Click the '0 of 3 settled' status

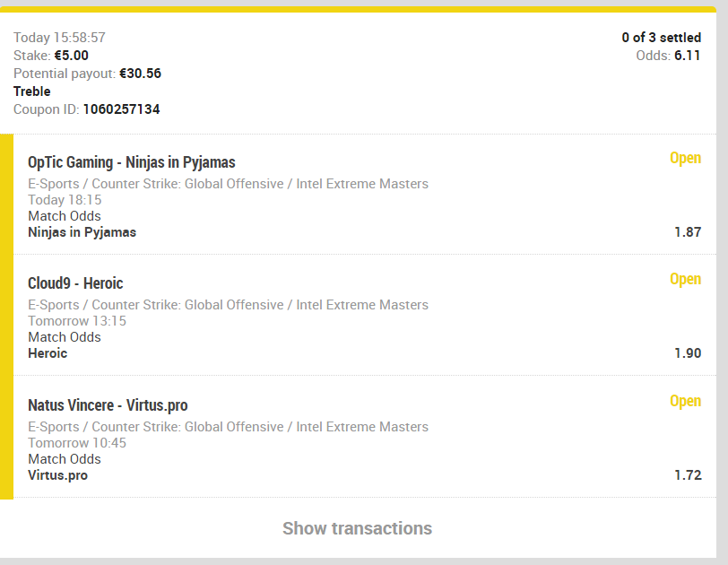[661, 38]
